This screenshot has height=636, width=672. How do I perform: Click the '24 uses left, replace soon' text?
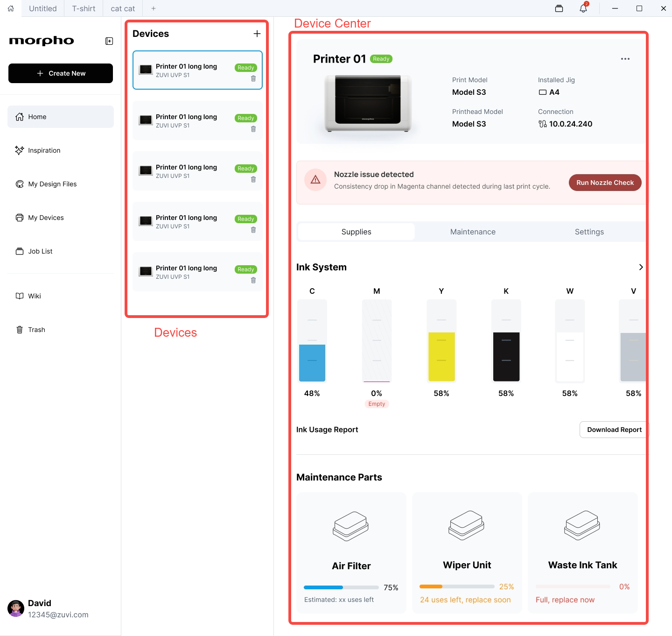465,600
